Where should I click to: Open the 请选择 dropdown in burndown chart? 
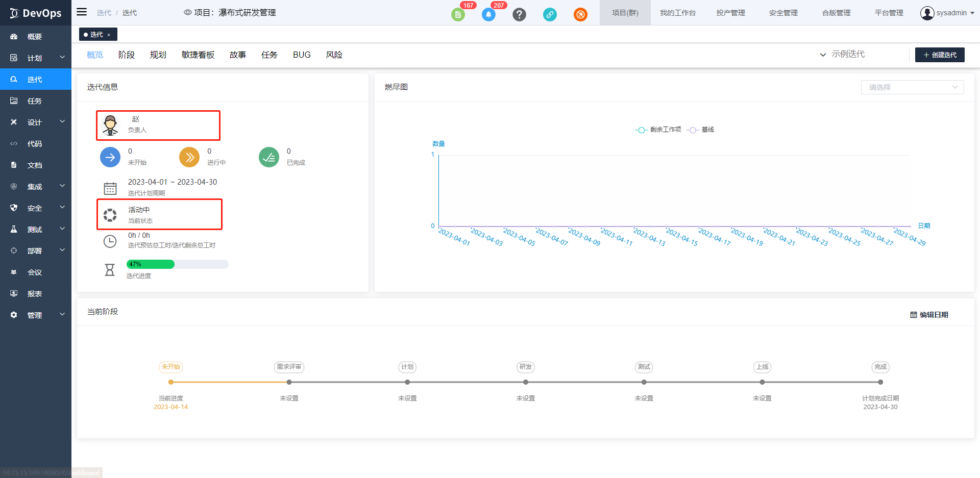[x=912, y=87]
